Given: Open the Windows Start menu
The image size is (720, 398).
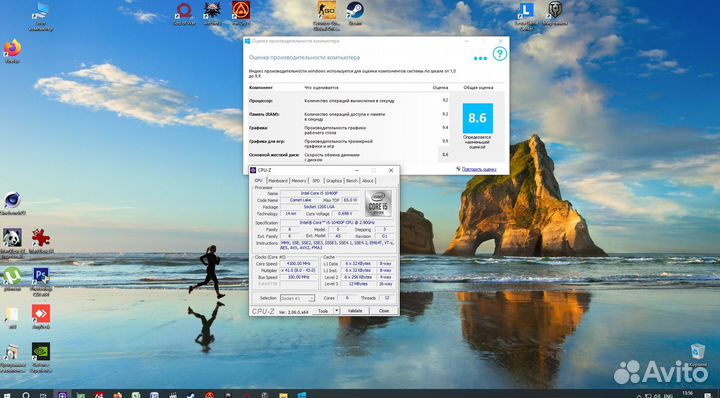Looking at the screenshot, I should [7, 394].
